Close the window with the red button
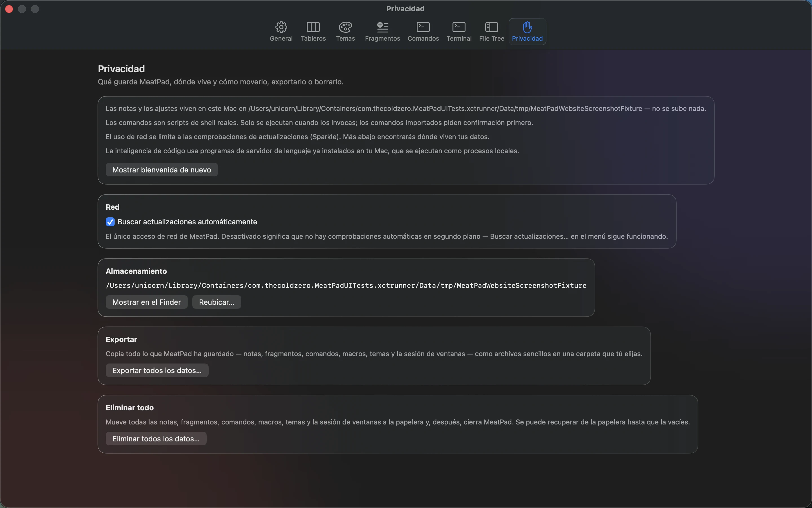 point(9,9)
